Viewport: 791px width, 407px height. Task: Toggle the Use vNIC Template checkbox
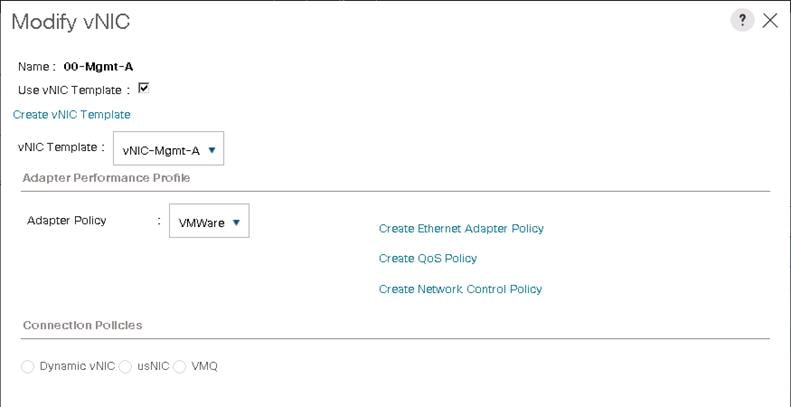point(143,88)
